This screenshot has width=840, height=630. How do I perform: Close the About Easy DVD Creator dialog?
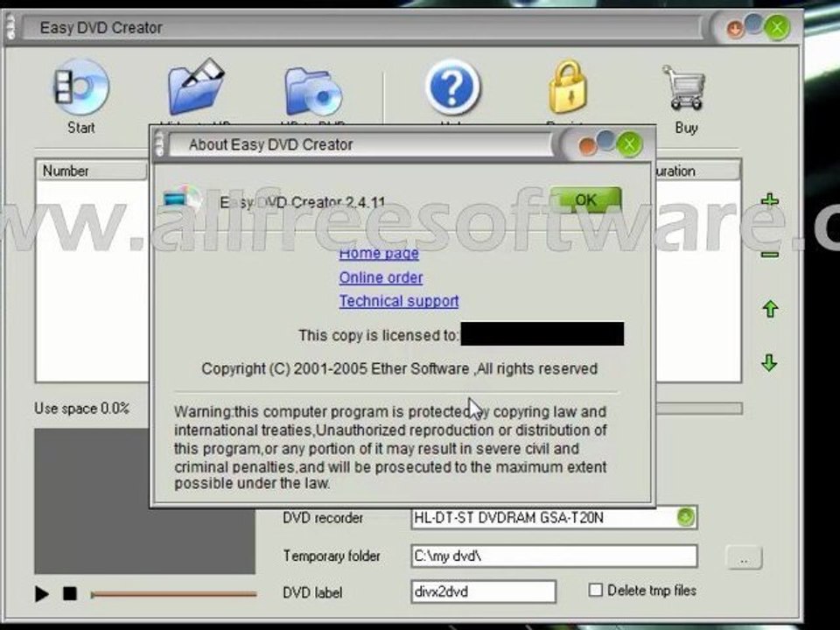click(x=629, y=144)
